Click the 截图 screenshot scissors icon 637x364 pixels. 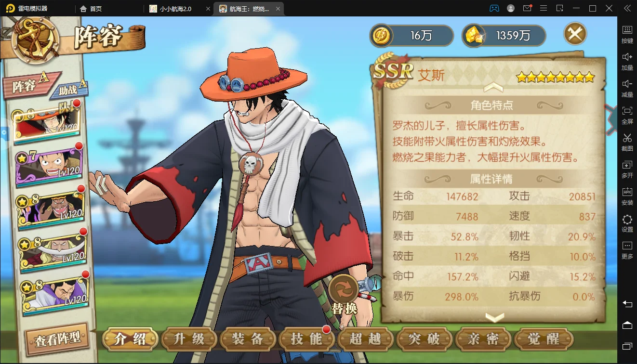[x=627, y=142]
